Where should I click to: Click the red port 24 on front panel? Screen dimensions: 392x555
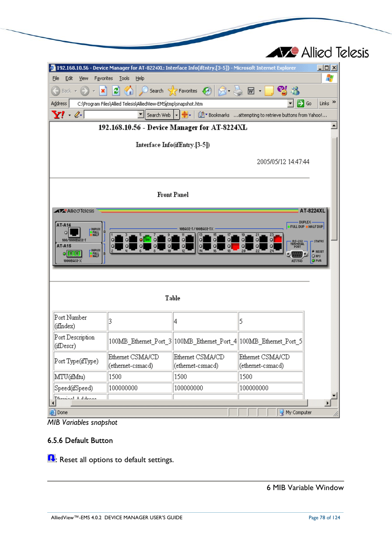[278, 239]
